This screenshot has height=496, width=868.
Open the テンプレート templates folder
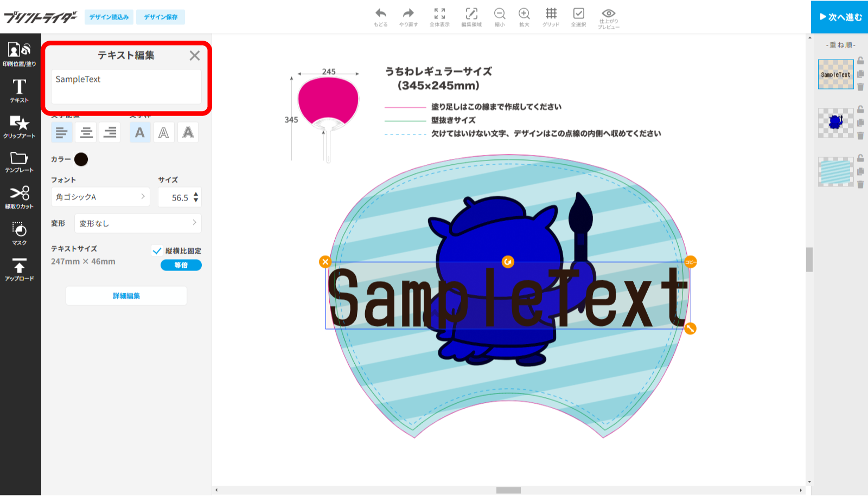[20, 162]
